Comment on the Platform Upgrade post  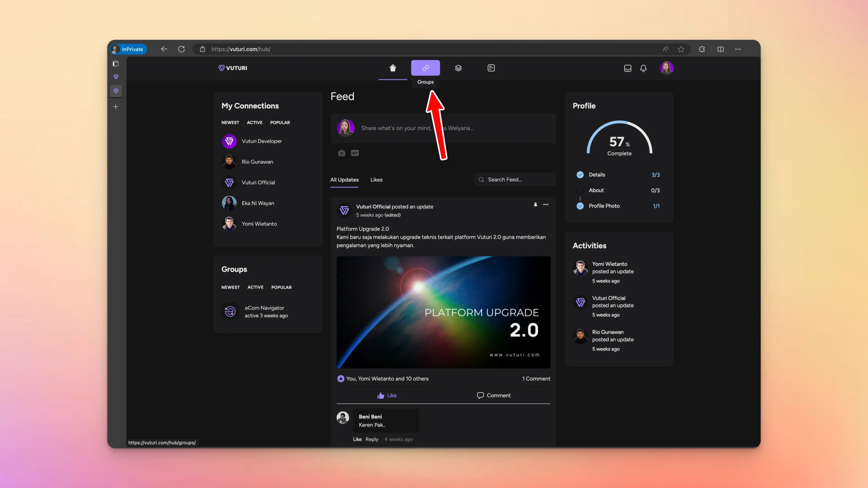coord(494,395)
